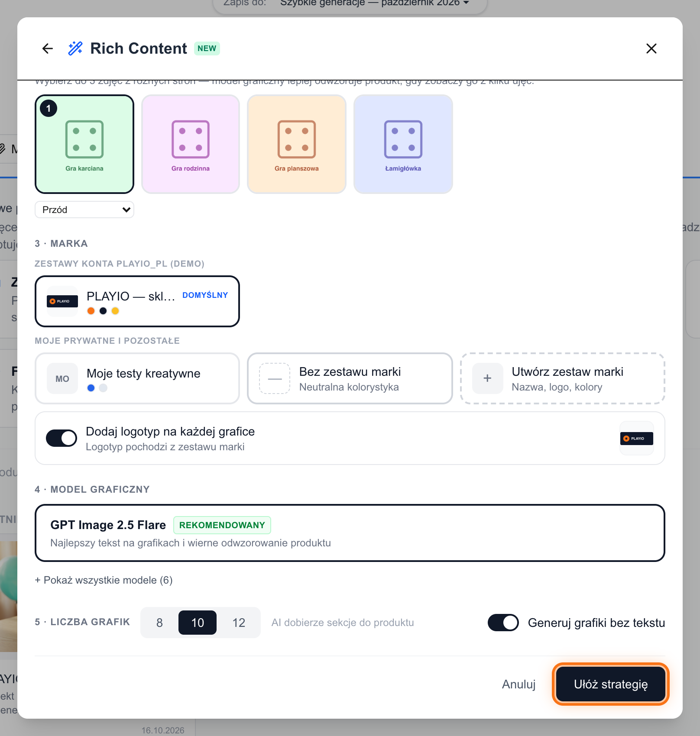This screenshot has width=700, height=736.
Task: Select the Gra planszowa thumbnail
Action: coord(297,144)
